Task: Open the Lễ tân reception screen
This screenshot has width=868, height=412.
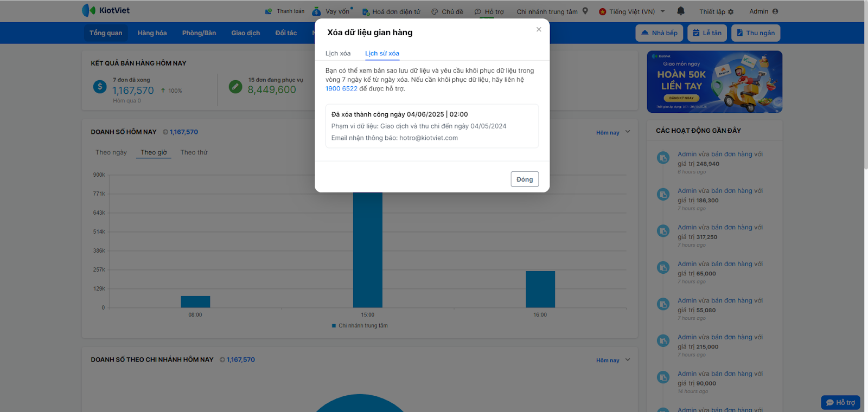Action: tap(707, 33)
